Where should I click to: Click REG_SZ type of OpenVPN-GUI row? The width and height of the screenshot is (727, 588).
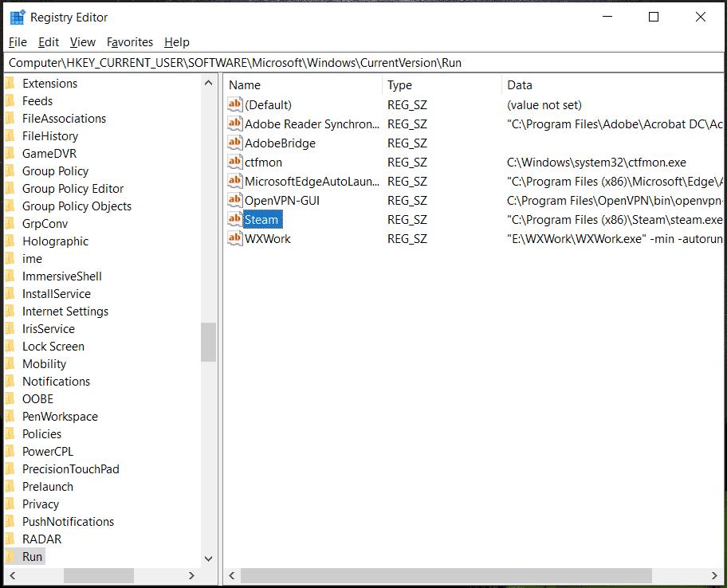click(x=407, y=201)
